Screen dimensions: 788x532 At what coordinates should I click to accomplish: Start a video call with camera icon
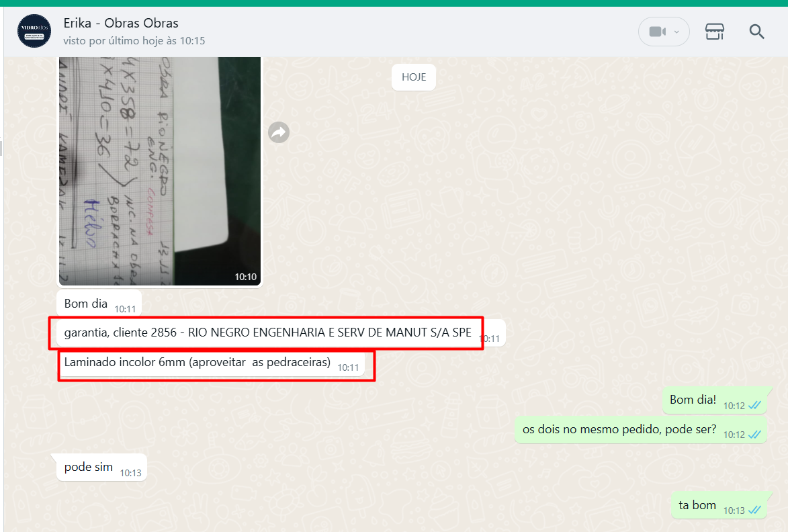657,32
